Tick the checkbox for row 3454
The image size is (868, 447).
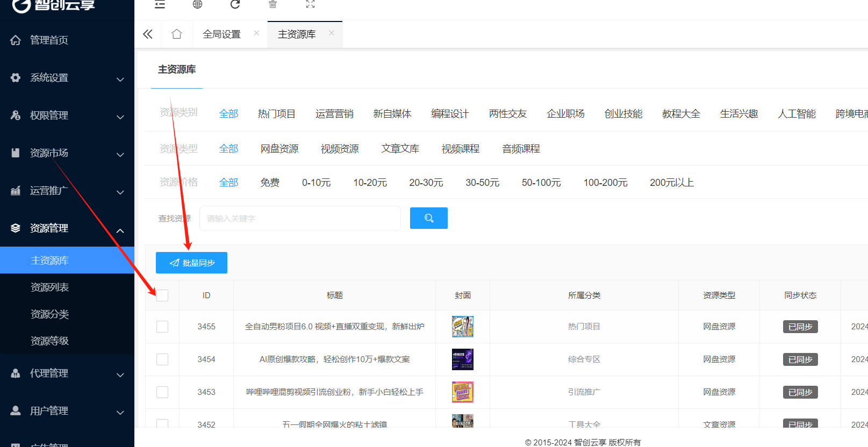click(162, 359)
